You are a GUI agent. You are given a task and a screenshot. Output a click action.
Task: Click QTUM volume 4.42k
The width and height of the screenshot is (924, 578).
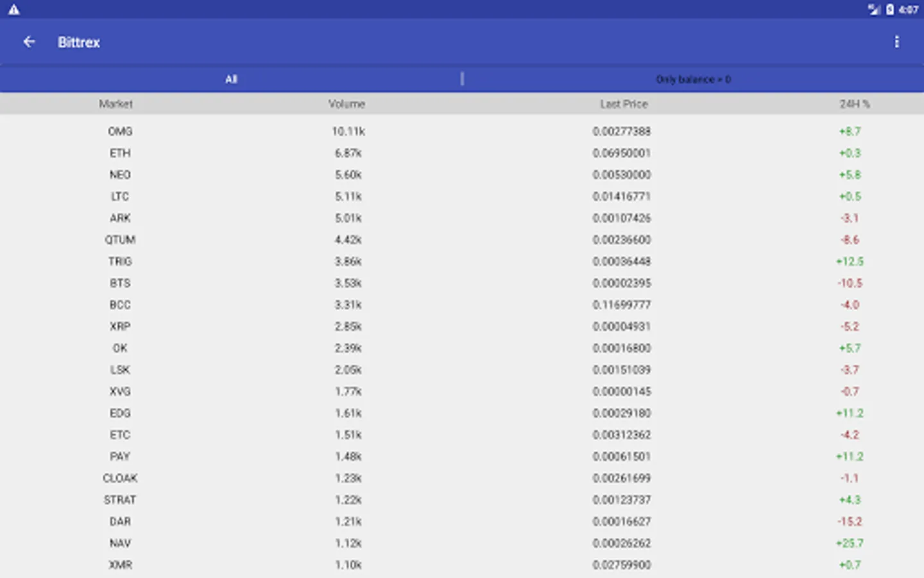pos(348,240)
